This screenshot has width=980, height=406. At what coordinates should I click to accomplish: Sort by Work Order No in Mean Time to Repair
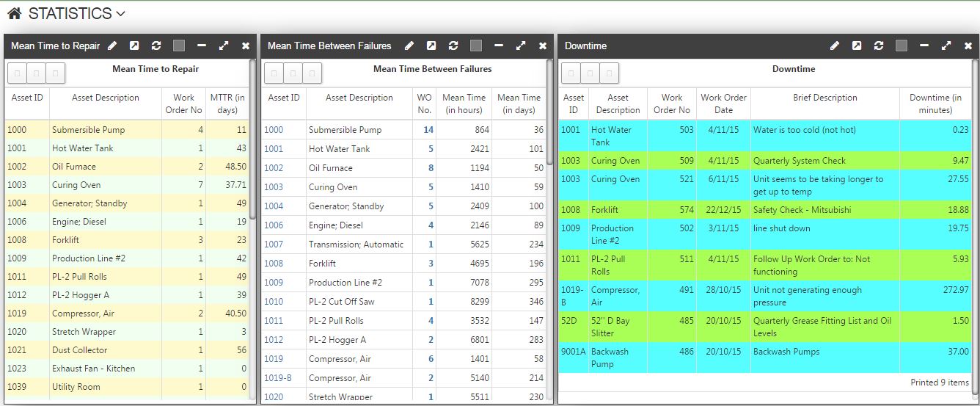[184, 104]
